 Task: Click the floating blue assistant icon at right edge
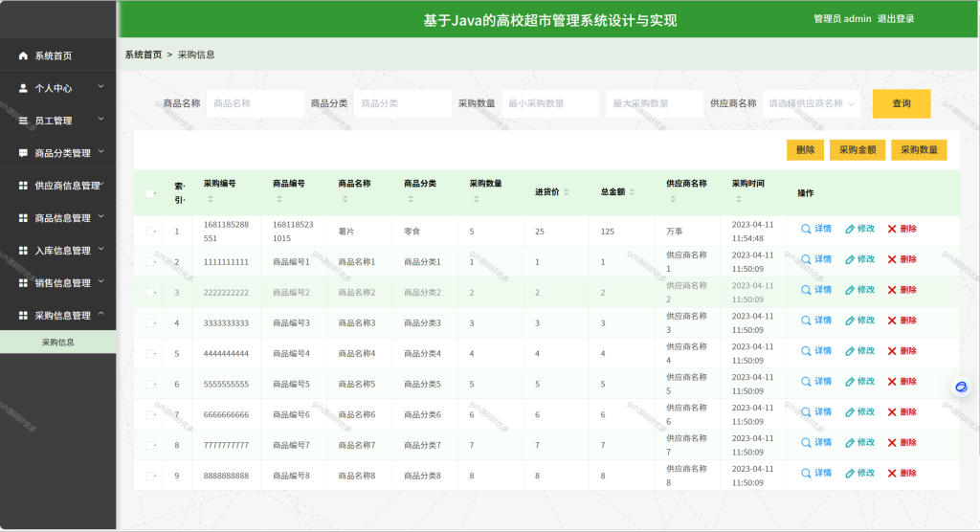coord(961,388)
